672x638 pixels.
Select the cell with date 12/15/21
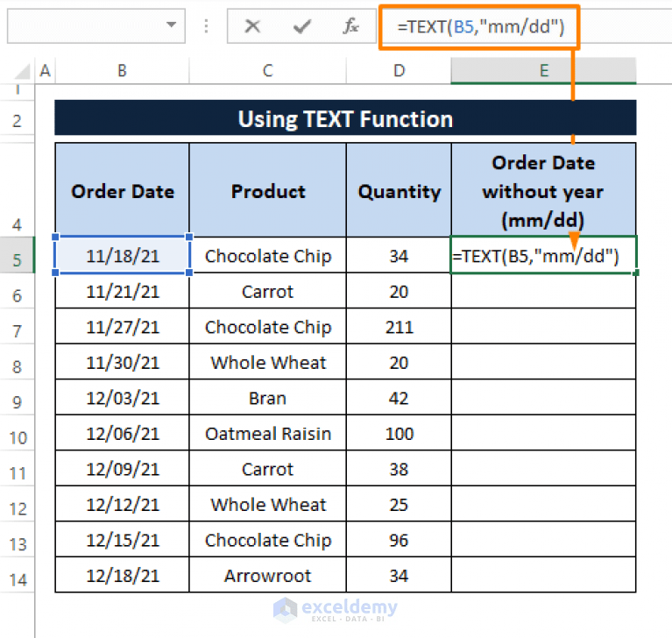[x=122, y=540]
